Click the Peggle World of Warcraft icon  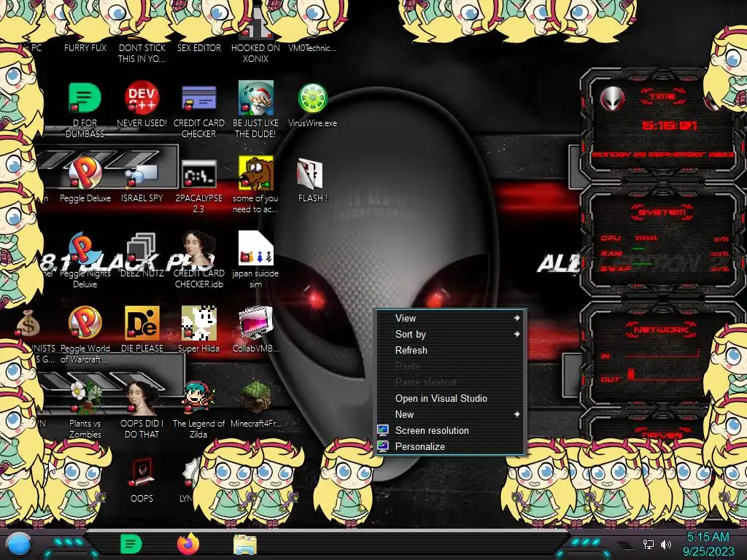85,323
